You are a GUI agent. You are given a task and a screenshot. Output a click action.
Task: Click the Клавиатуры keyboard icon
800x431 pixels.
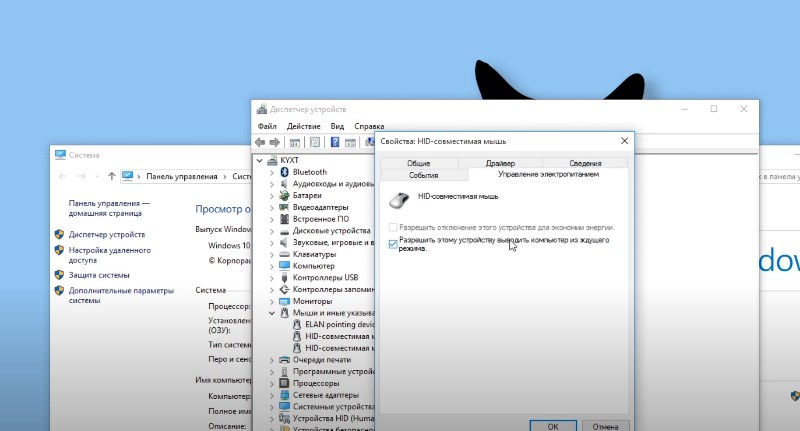(x=285, y=254)
